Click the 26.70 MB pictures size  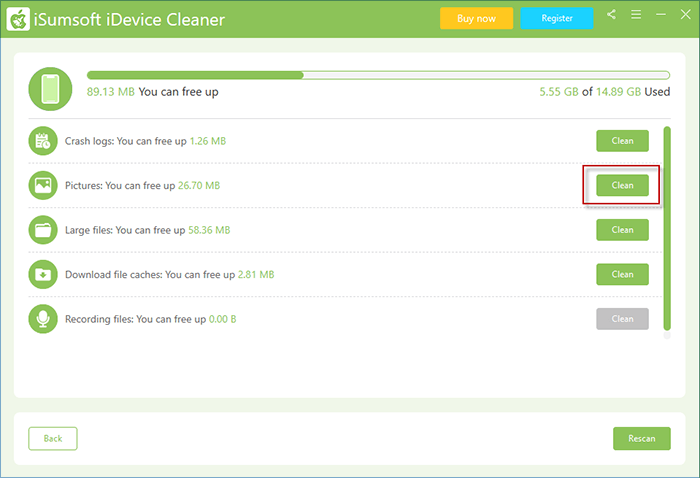[199, 186]
